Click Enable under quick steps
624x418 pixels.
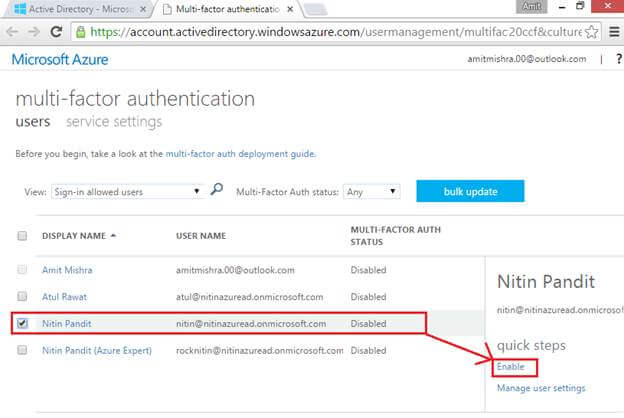[511, 367]
